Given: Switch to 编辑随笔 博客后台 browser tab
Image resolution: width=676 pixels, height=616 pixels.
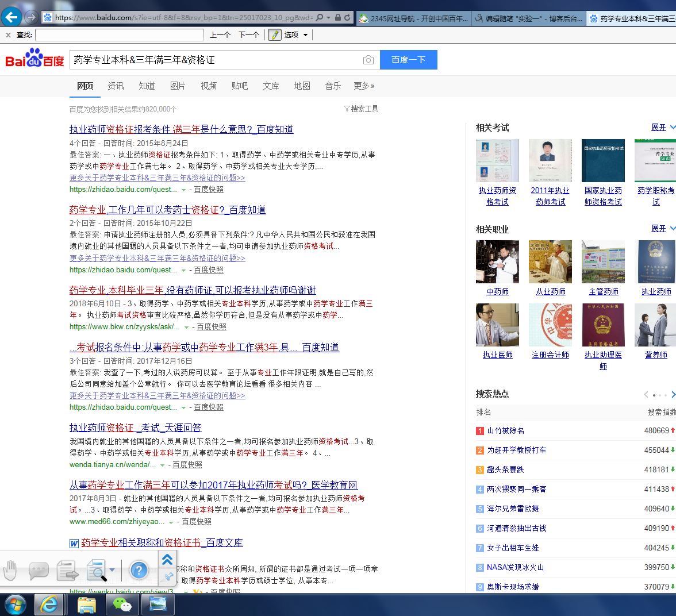Looking at the screenshot, I should coord(529,18).
